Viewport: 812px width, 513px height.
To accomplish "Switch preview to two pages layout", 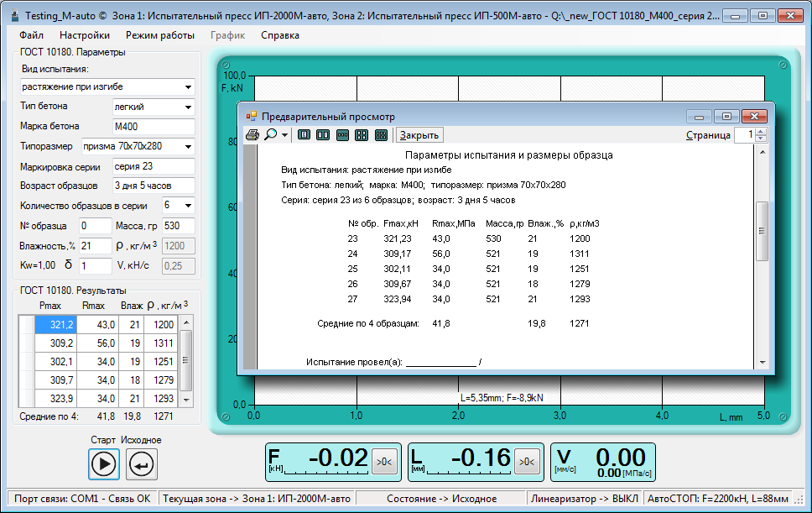I will tap(323, 134).
